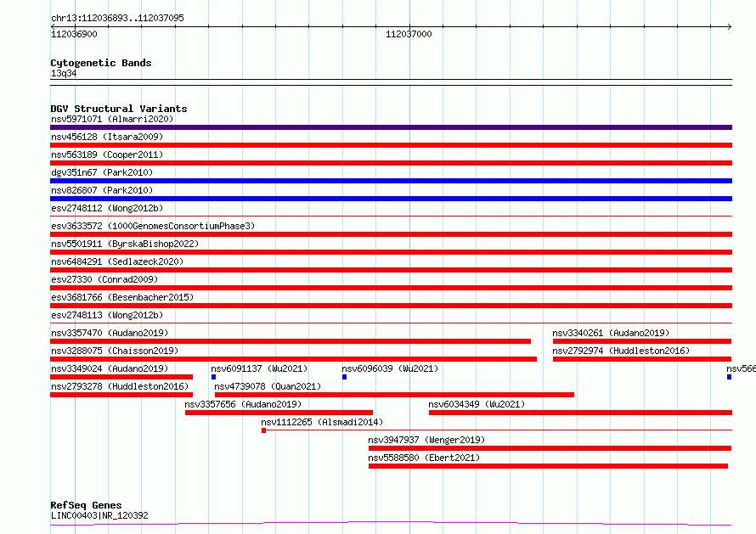This screenshot has height=534, width=756.
Task: Click the red bar under nsv5588580 (Ebert2021)
Action: 548,466
